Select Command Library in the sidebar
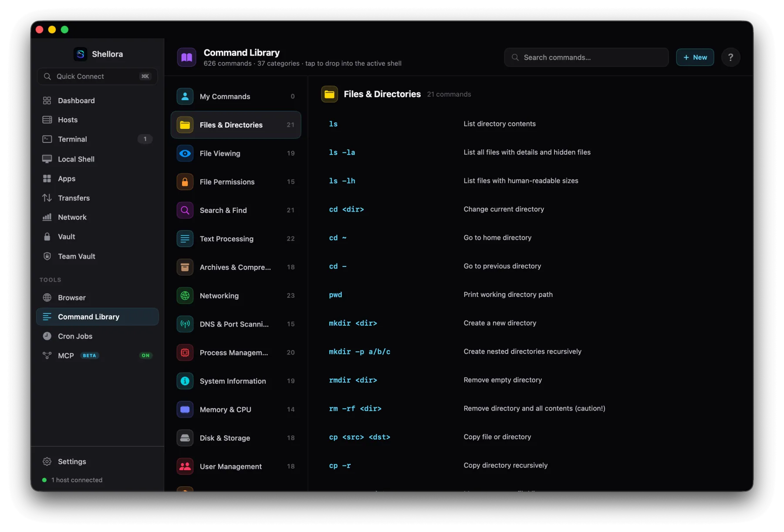Screen dimensions: 784x532 click(98, 317)
